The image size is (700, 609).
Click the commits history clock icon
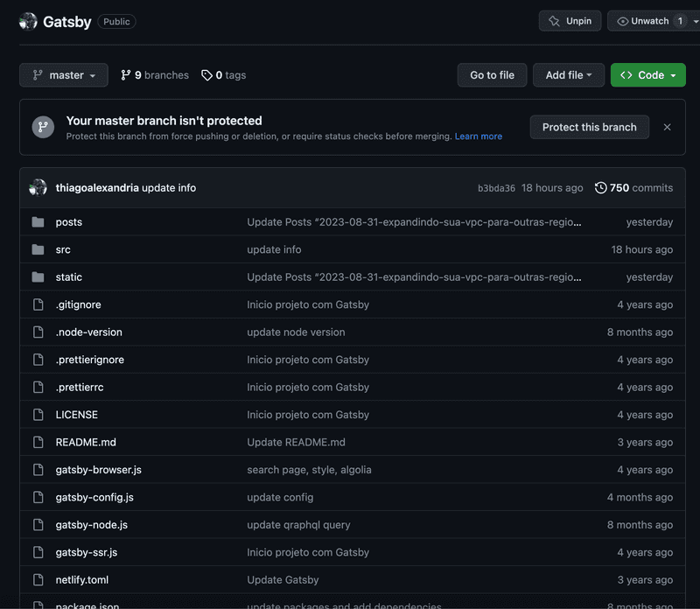(x=601, y=187)
